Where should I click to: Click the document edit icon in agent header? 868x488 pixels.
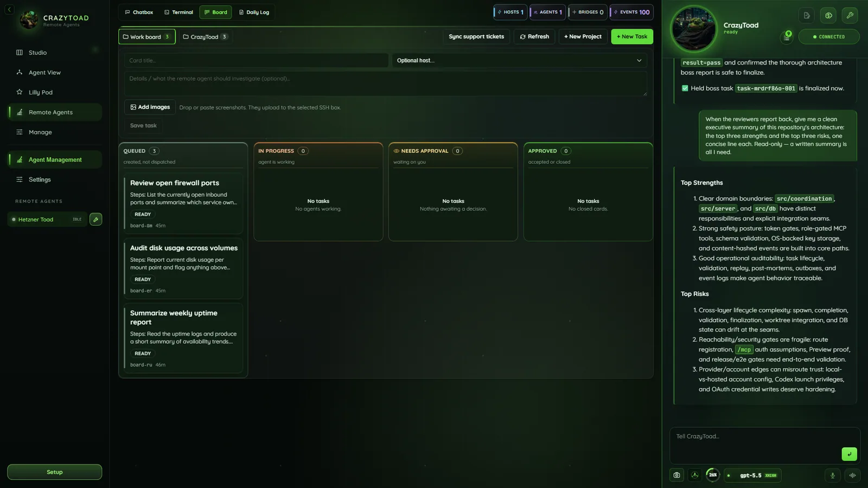807,15
